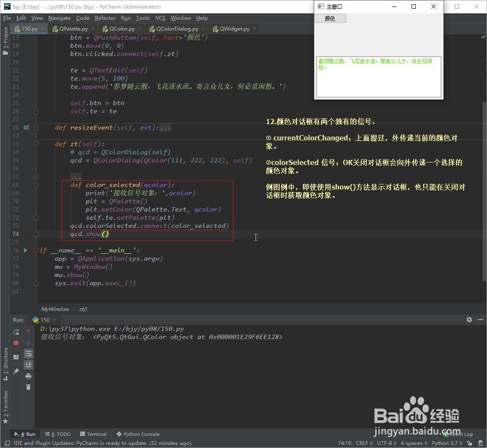Click MyWindow in the breadcrumb bar

[55, 309]
